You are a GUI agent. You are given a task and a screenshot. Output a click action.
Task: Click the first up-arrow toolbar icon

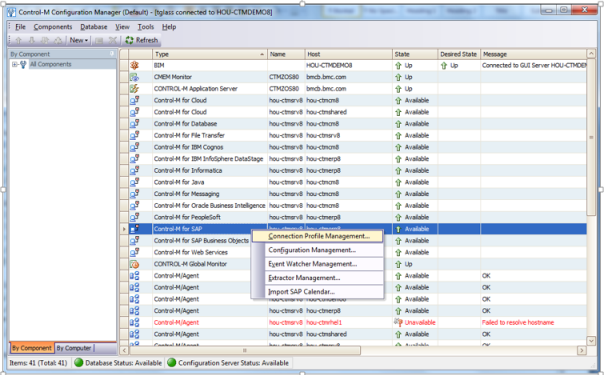pos(18,40)
